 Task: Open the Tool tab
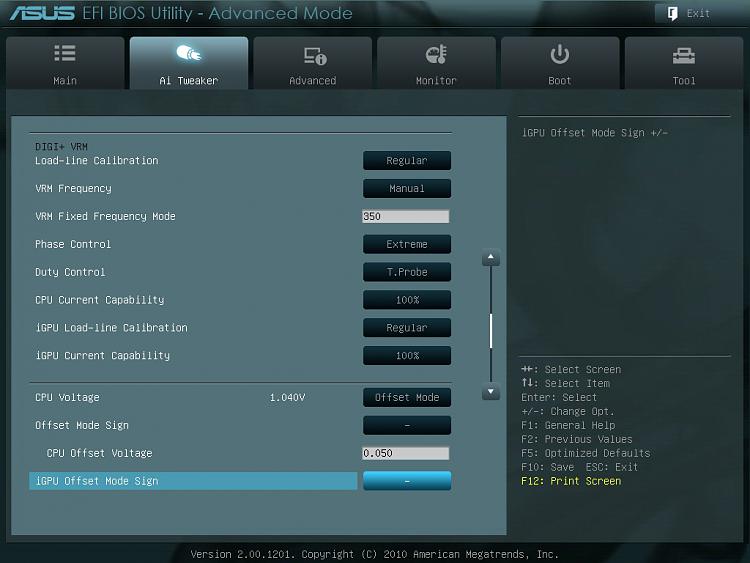click(684, 63)
